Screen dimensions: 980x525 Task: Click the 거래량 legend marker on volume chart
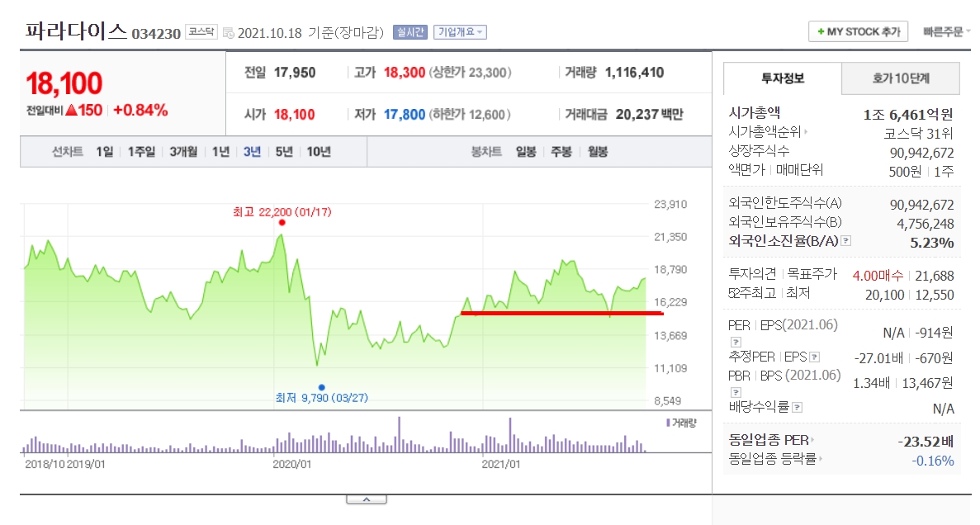tap(667, 423)
